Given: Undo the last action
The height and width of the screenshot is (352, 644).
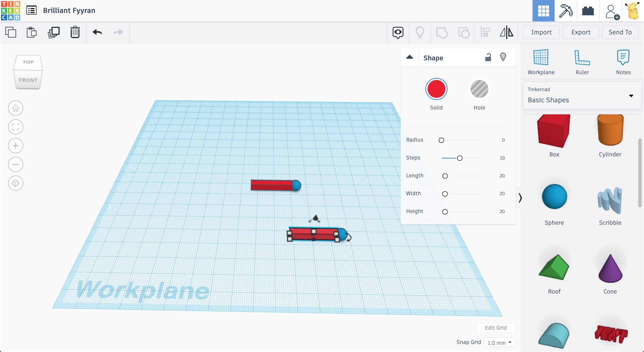Looking at the screenshot, I should point(97,32).
